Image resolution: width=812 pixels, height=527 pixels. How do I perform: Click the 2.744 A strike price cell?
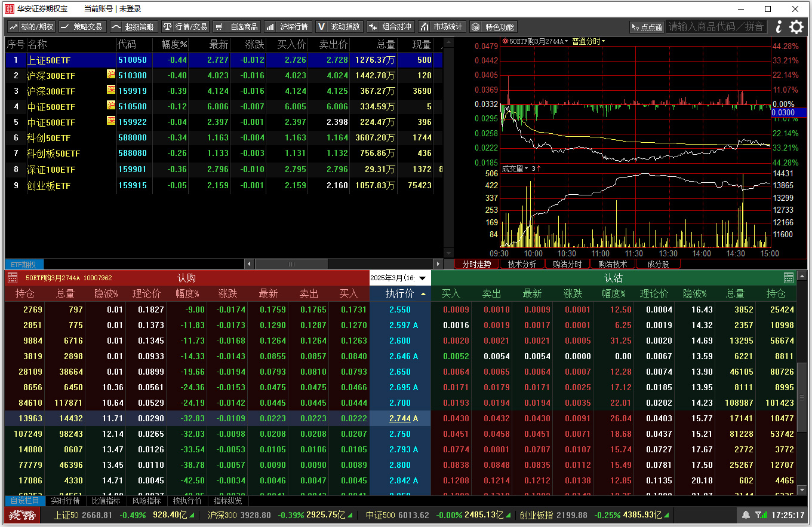pyautogui.click(x=400, y=418)
